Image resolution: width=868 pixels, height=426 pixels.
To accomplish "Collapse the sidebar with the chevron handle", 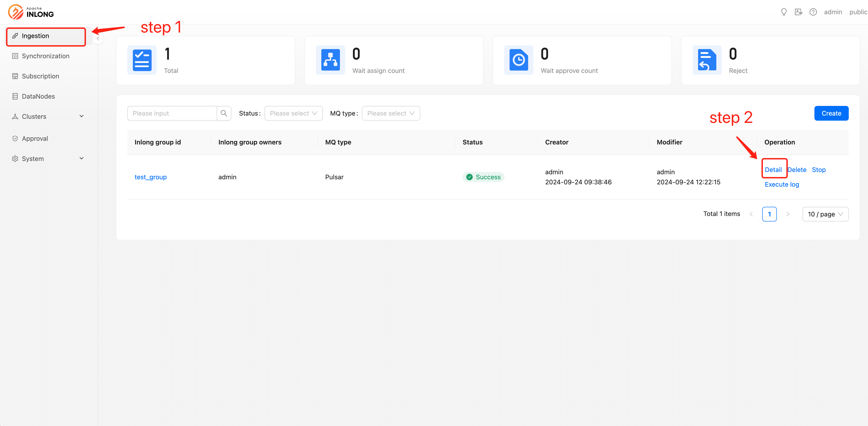I will point(98,39).
